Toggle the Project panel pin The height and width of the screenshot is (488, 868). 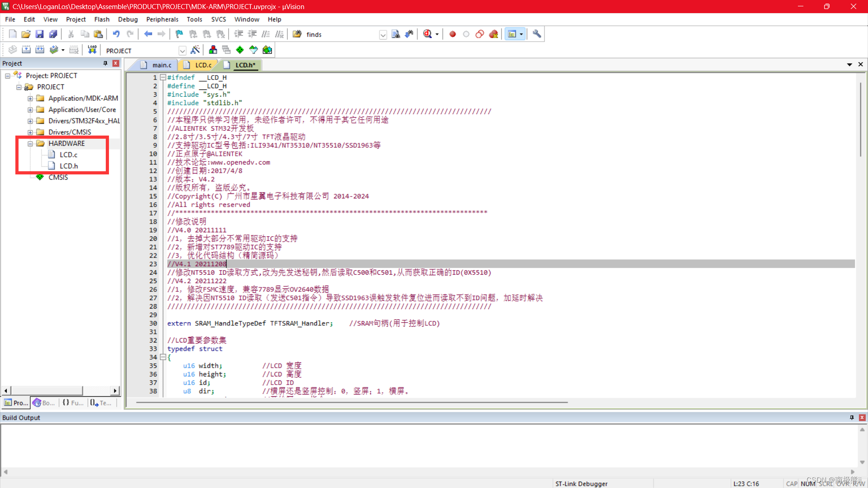pos(105,63)
